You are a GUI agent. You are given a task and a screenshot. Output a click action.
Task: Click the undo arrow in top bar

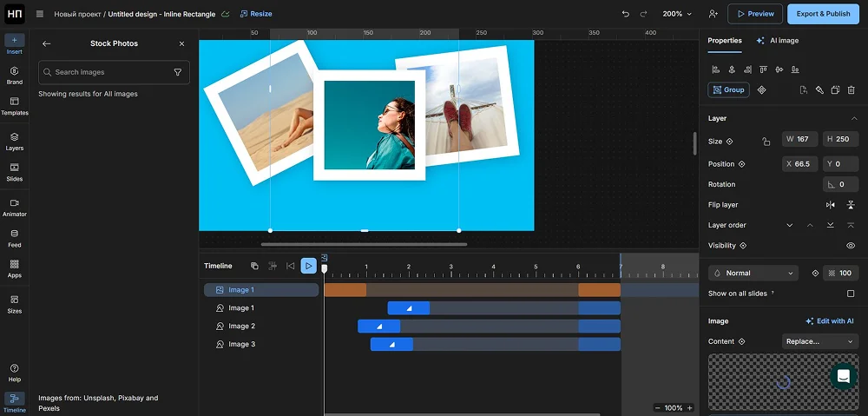tap(626, 14)
